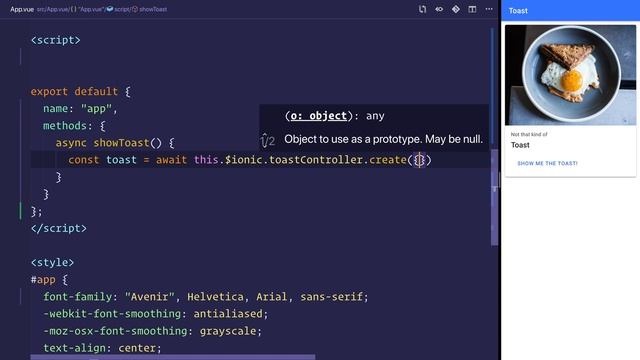Click the src/App.vue breadcrumb segment
The image size is (640, 360).
click(x=52, y=9)
